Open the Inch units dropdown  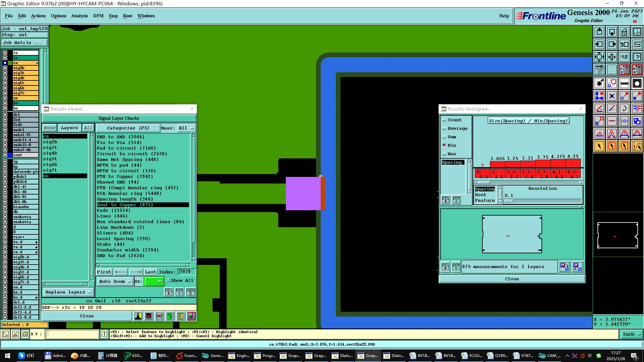[x=631, y=334]
